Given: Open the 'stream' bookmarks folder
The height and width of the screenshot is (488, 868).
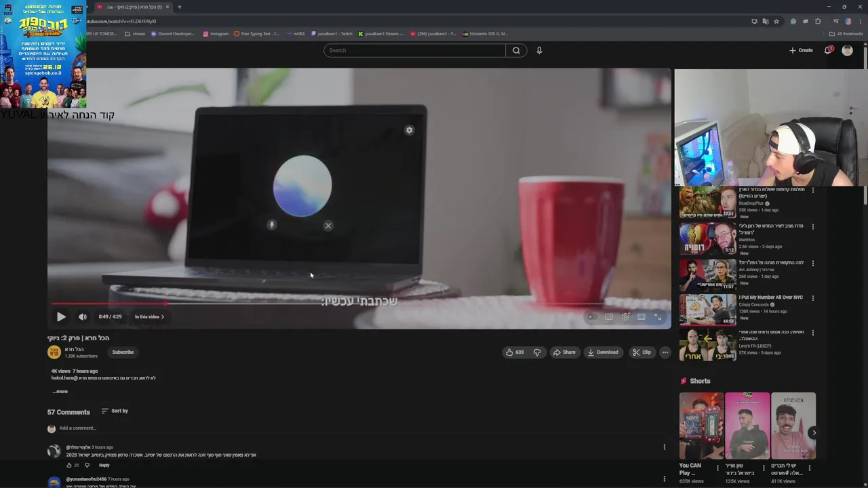Looking at the screenshot, I should (135, 33).
